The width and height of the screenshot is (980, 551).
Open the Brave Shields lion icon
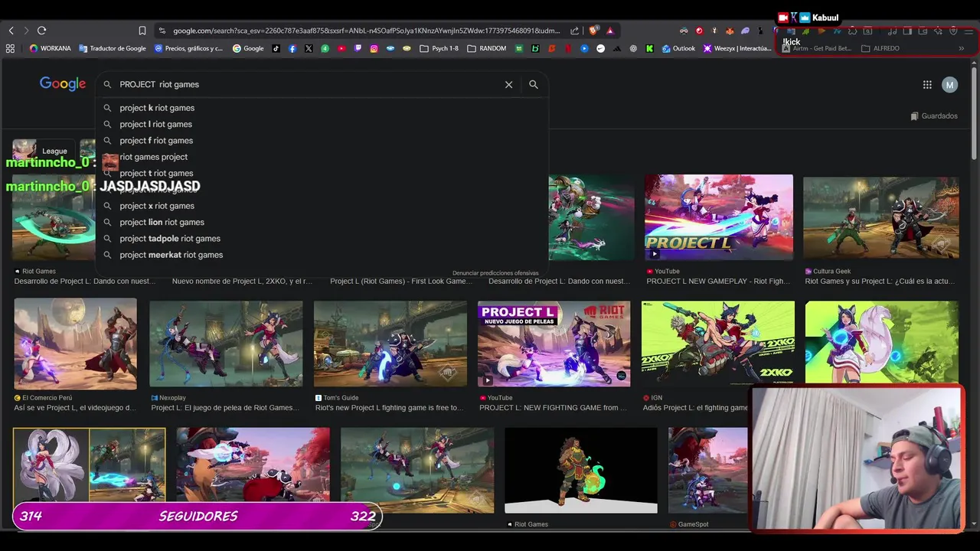pos(593,31)
